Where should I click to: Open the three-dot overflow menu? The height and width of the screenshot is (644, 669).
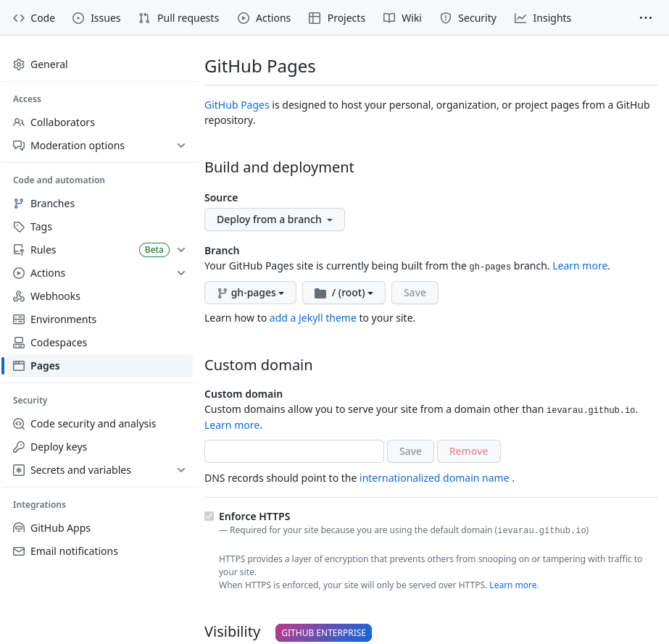tap(646, 18)
